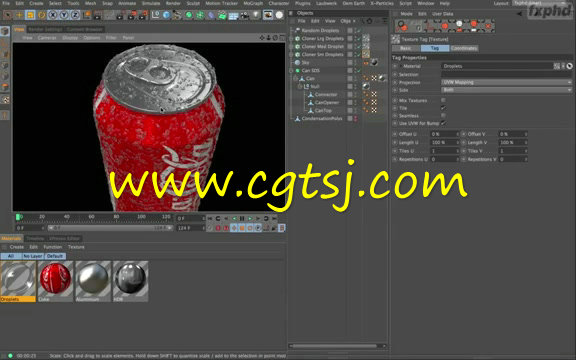Click the Droplets texture tag on Cloner Sm Droplets
The width and height of the screenshot is (576, 360).
click(x=366, y=54)
